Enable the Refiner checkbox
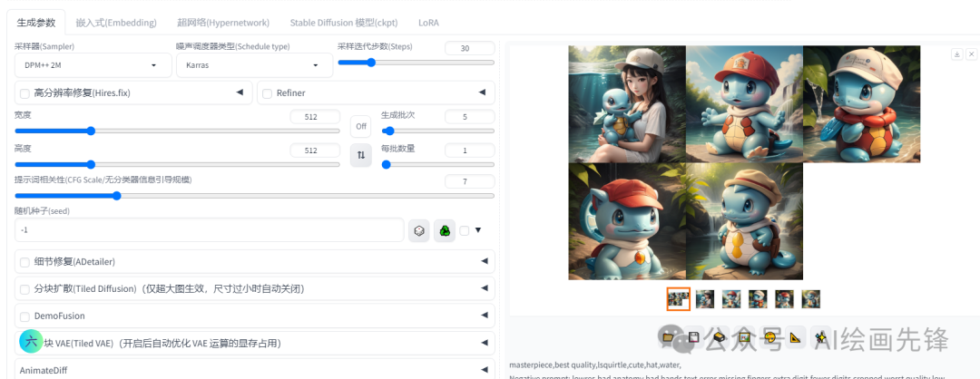The width and height of the screenshot is (980, 379). [x=267, y=93]
